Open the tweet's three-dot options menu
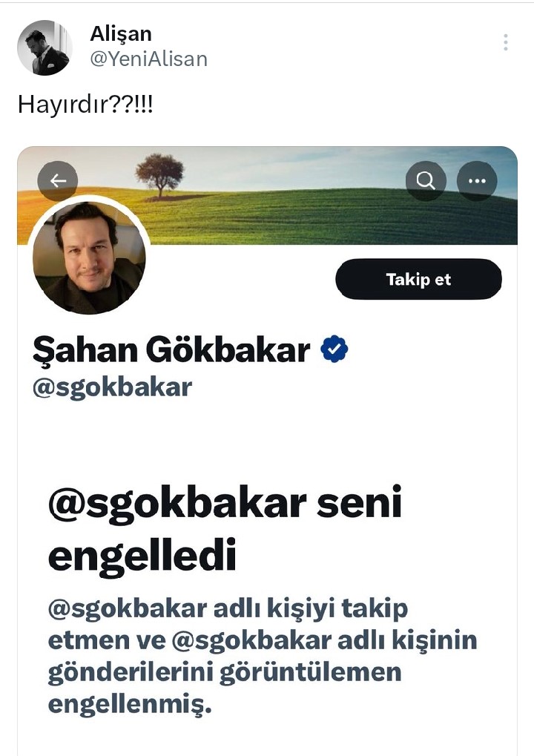Screen dimensions: 534x756 point(505,42)
